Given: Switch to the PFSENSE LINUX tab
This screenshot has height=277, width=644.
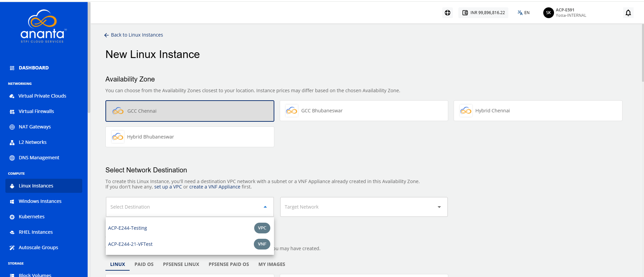Looking at the screenshot, I should point(181,264).
